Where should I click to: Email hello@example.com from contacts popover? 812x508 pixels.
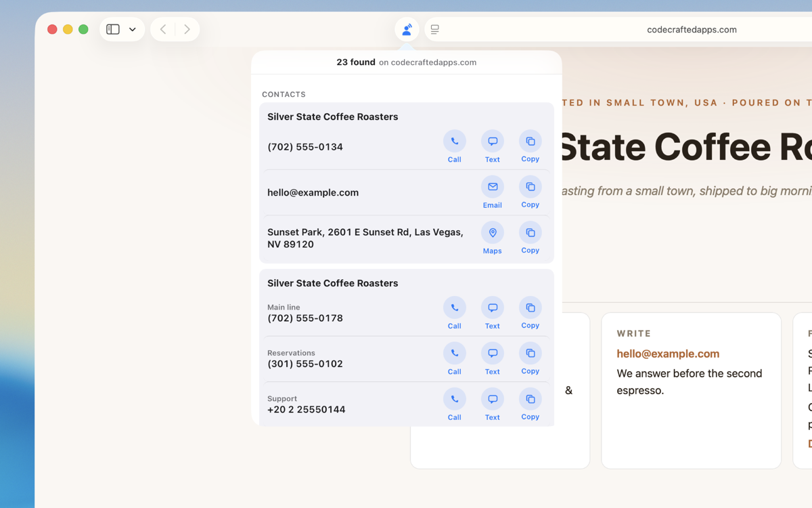(493, 192)
